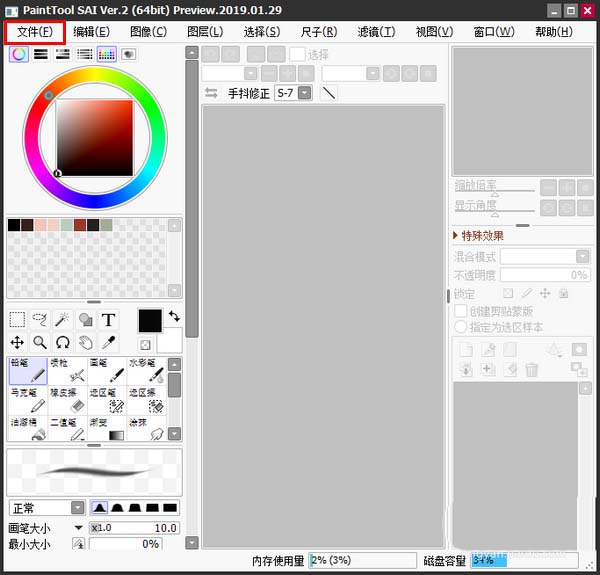Choose the 选区笔 selection pen

click(x=107, y=400)
